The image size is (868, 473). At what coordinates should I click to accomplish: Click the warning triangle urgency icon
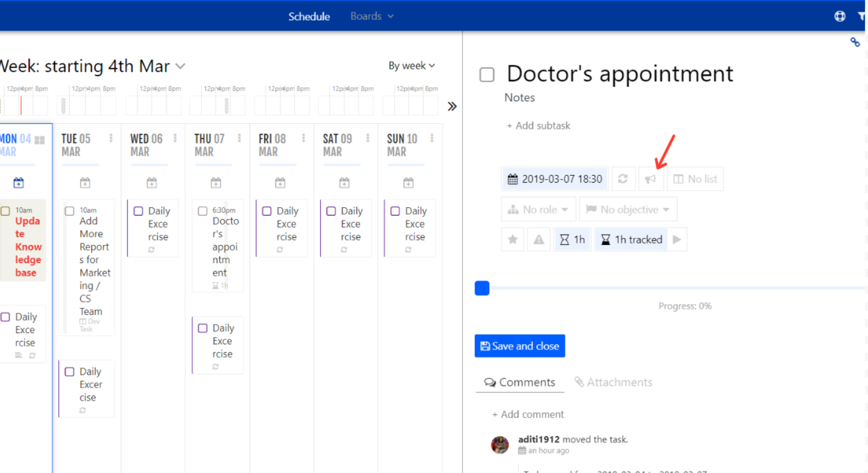[539, 240]
